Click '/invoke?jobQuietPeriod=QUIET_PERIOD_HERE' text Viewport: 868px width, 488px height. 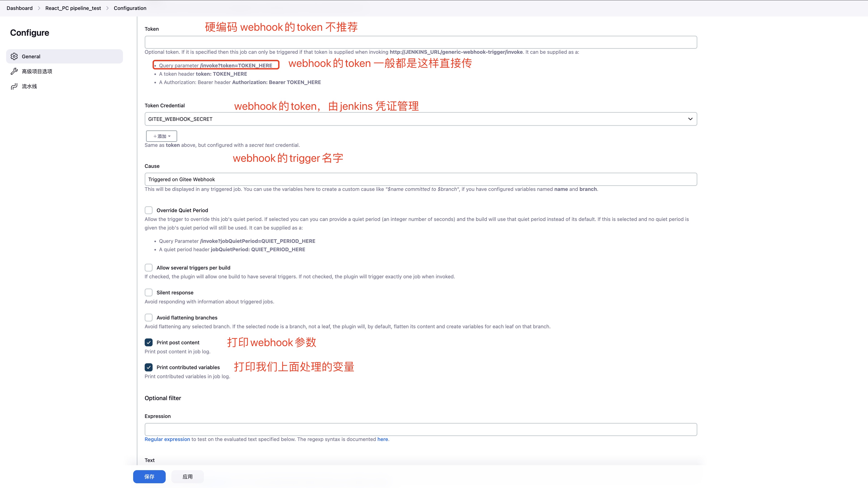(258, 241)
